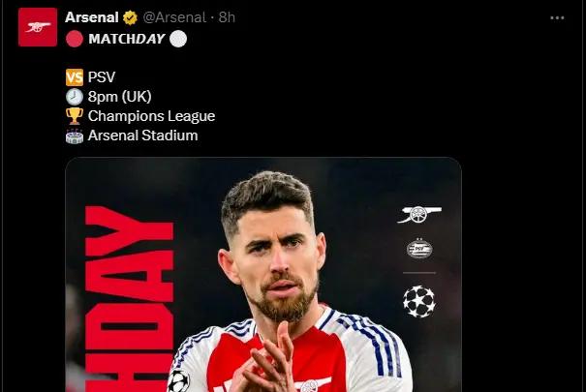The image size is (586, 392).
Task: Click the gold verified badge
Action: (x=129, y=17)
